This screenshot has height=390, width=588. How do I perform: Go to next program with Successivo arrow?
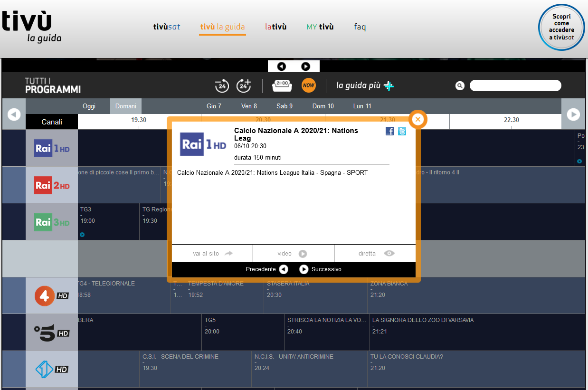pos(304,269)
